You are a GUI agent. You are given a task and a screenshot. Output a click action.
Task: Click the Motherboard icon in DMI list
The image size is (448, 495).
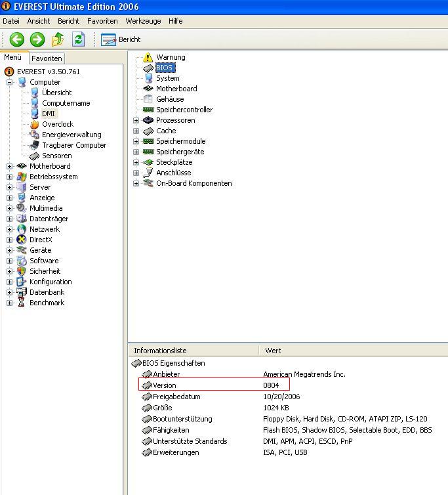click(x=148, y=89)
